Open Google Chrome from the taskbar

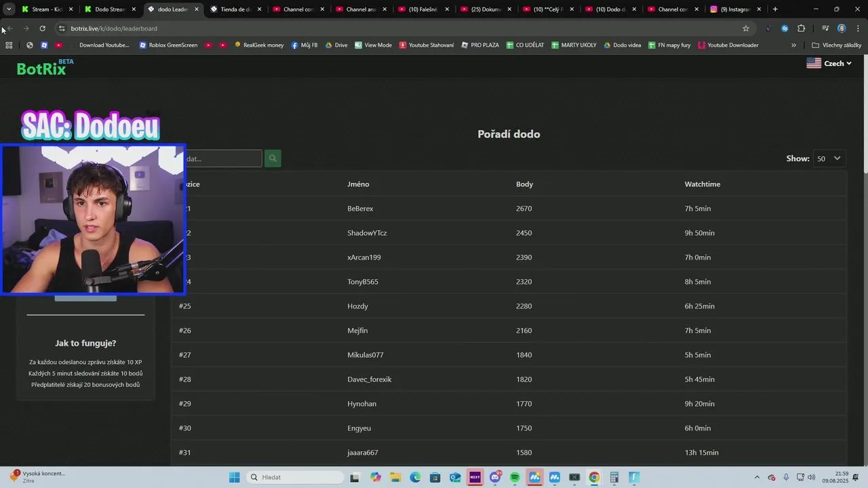(x=594, y=477)
